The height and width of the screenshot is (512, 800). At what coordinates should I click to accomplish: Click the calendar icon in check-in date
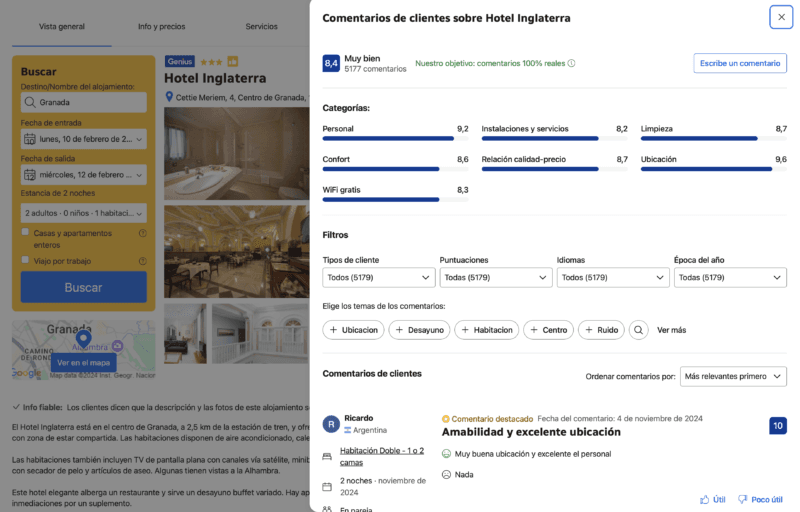coord(30,139)
